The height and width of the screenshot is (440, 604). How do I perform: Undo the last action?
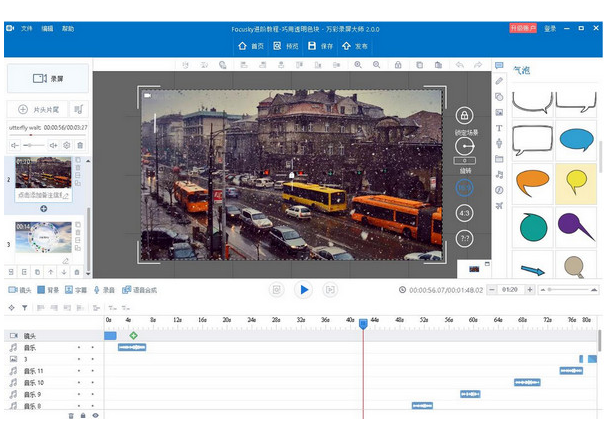(460, 65)
